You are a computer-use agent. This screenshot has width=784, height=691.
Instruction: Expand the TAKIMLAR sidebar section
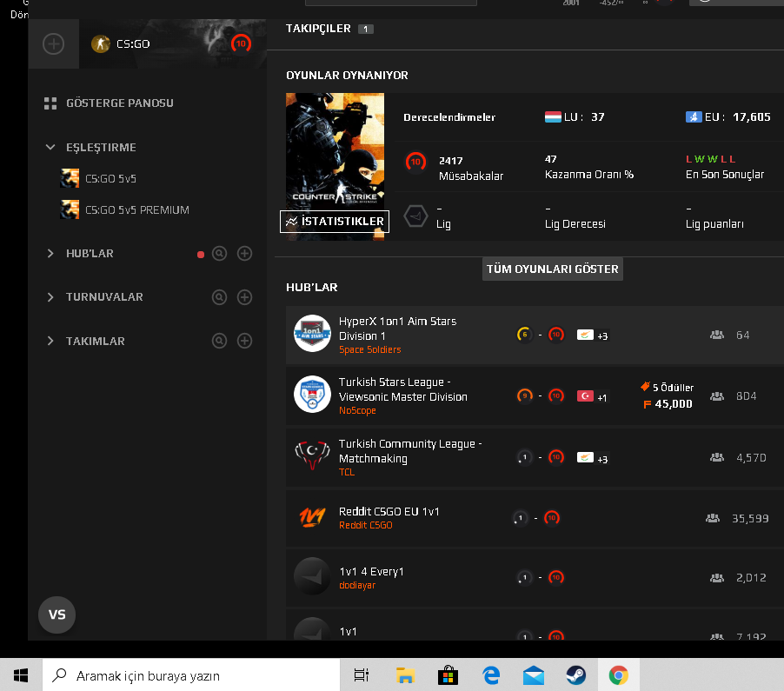tap(50, 341)
